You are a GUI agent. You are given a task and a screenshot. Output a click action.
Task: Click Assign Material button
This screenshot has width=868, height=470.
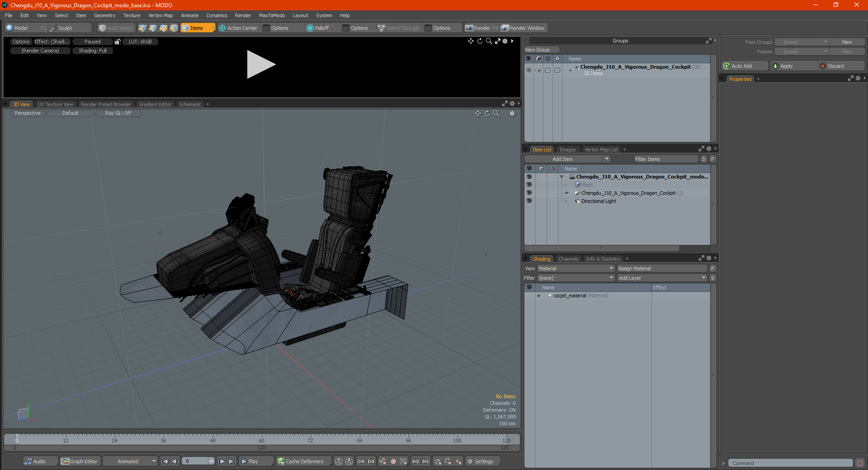(662, 268)
